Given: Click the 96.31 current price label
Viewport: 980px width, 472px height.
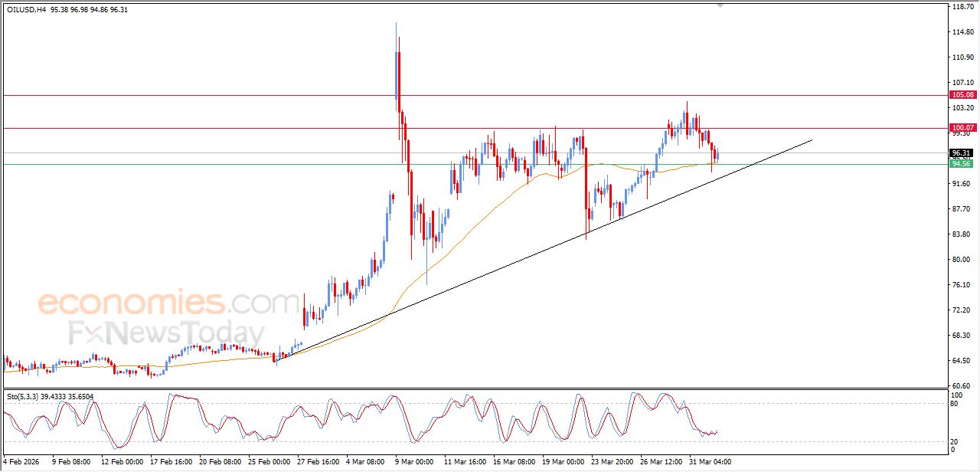Looking at the screenshot, I should click(961, 153).
